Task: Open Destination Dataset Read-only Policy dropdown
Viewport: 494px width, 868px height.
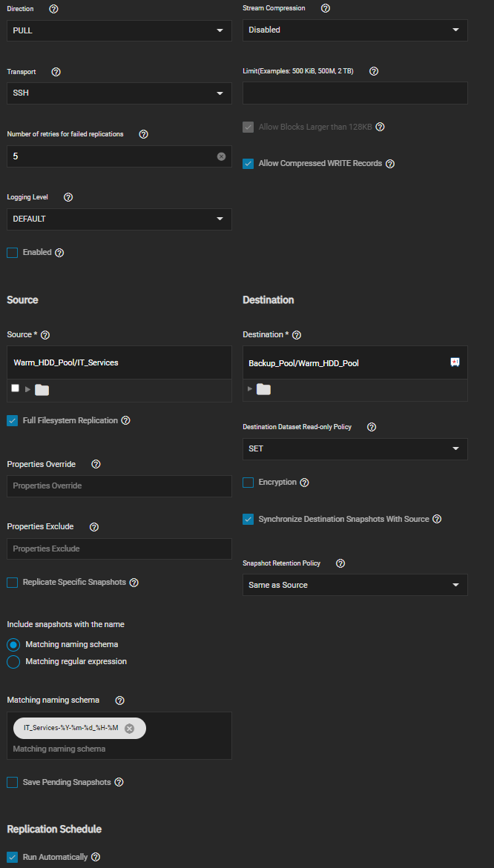Action: tap(355, 449)
